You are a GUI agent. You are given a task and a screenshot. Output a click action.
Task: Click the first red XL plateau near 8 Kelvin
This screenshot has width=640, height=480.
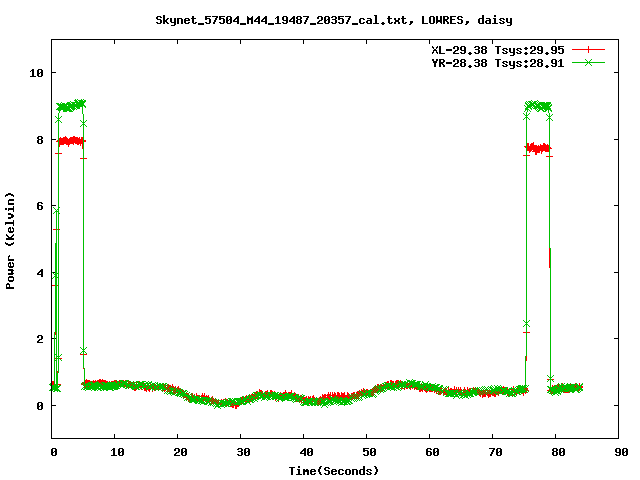tap(71, 142)
